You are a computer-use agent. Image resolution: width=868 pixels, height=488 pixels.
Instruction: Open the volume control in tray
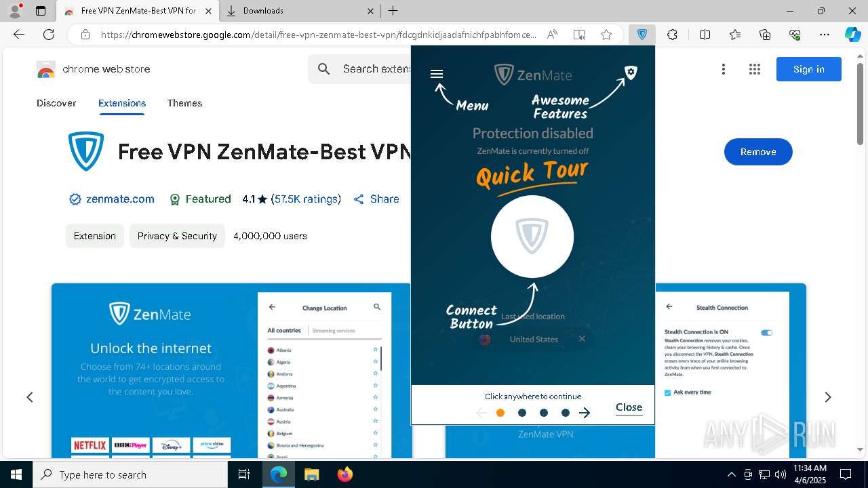(781, 474)
